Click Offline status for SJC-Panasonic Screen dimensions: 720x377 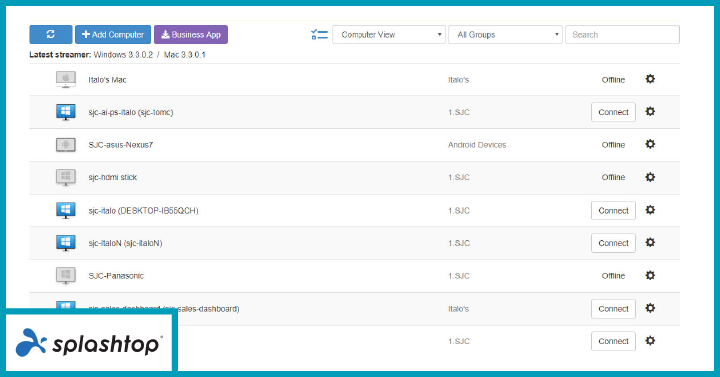613,276
